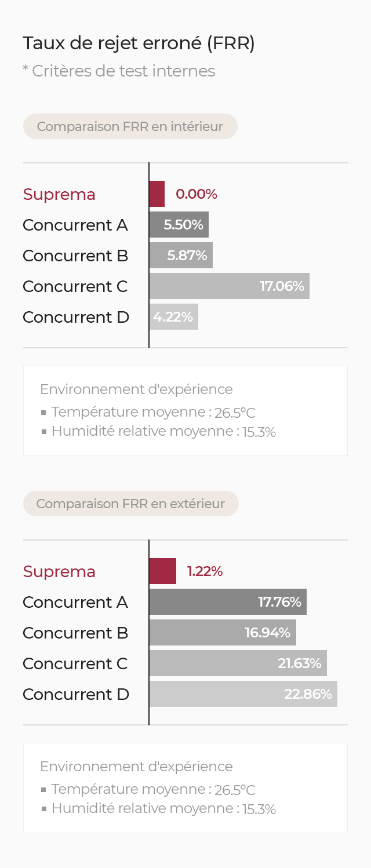This screenshot has width=371, height=868.
Task: Click the Critères de test internes footnote
Action: [x=119, y=71]
